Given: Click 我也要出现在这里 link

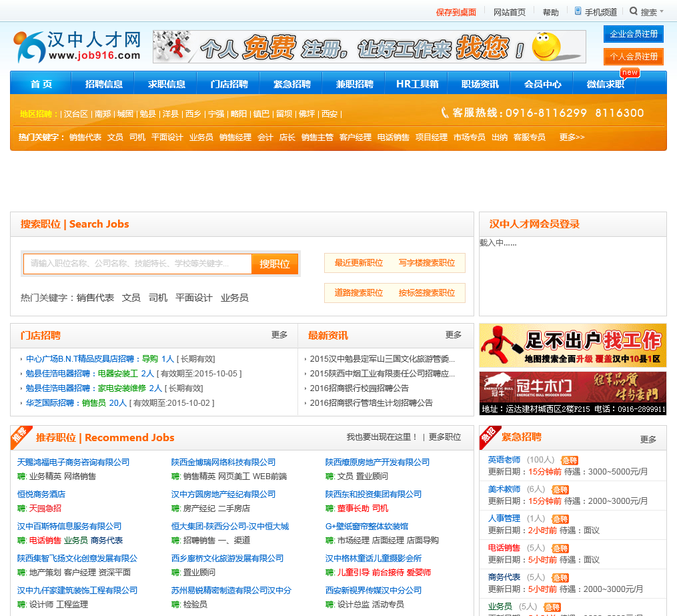Looking at the screenshot, I should click(x=382, y=437).
